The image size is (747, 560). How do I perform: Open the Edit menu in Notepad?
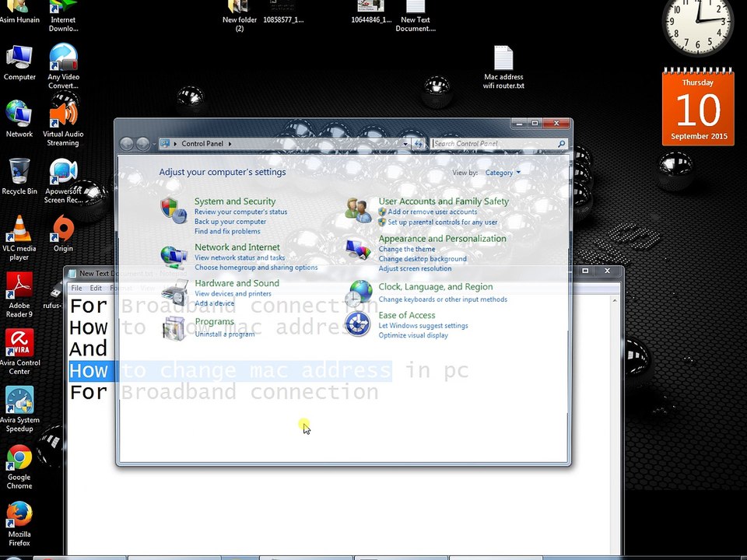(96, 288)
